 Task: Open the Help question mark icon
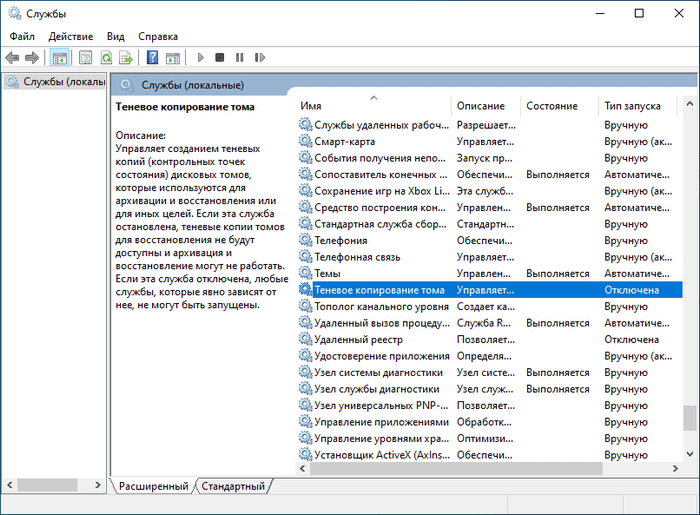pos(152,58)
